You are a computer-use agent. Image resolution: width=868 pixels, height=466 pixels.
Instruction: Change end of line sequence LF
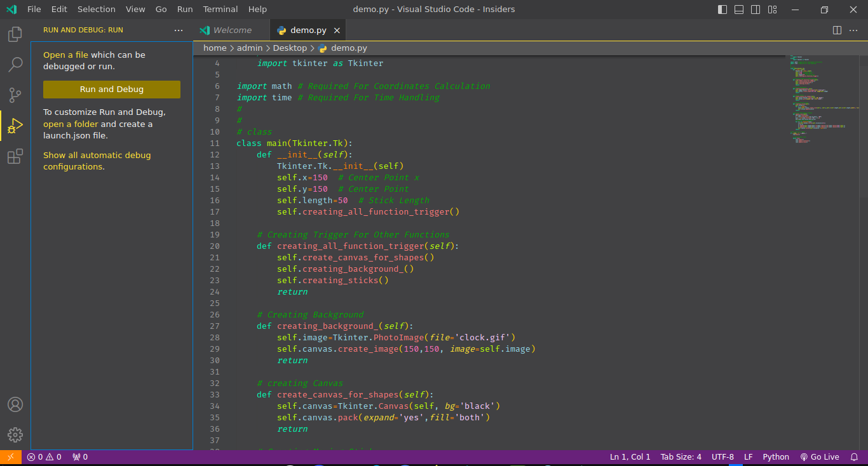(749, 457)
